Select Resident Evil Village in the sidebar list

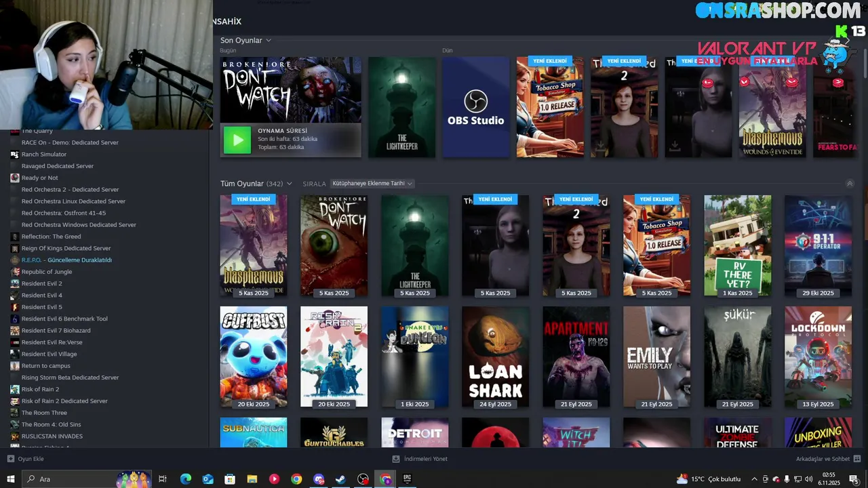click(49, 354)
